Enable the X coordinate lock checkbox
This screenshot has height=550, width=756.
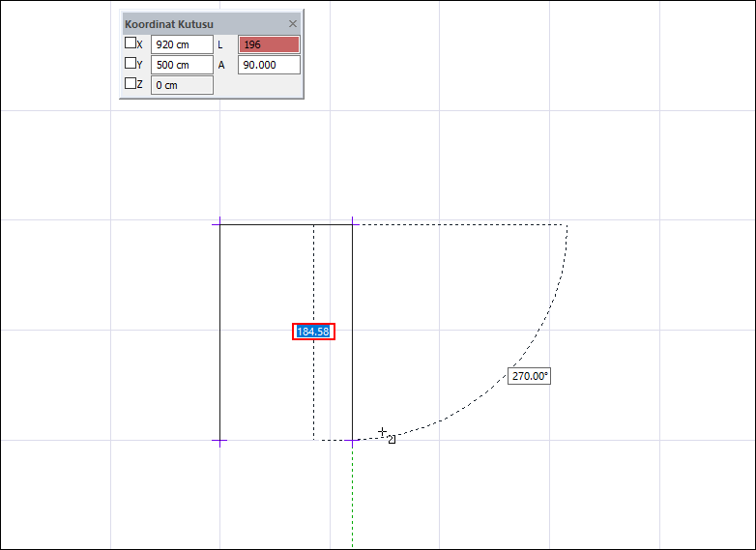131,43
